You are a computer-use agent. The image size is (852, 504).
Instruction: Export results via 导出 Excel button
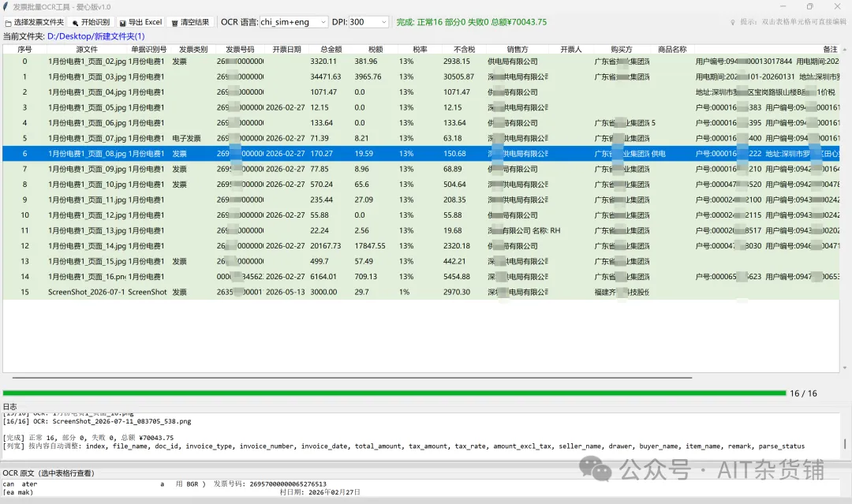[140, 22]
